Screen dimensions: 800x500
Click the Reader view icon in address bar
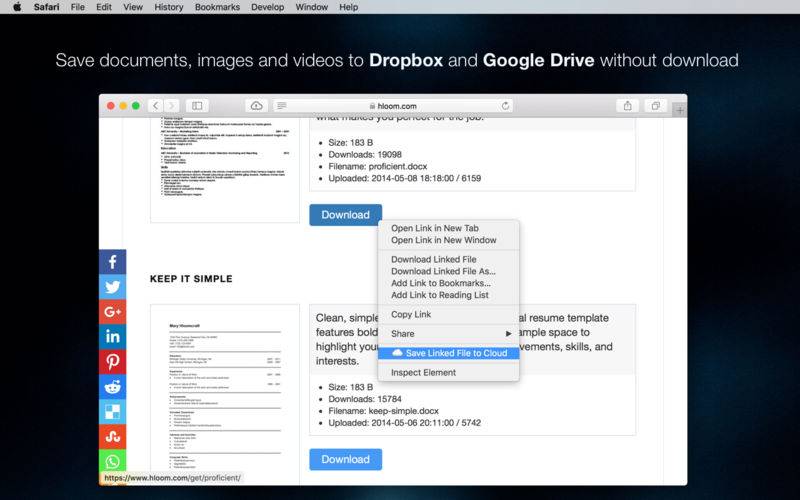[x=281, y=106]
